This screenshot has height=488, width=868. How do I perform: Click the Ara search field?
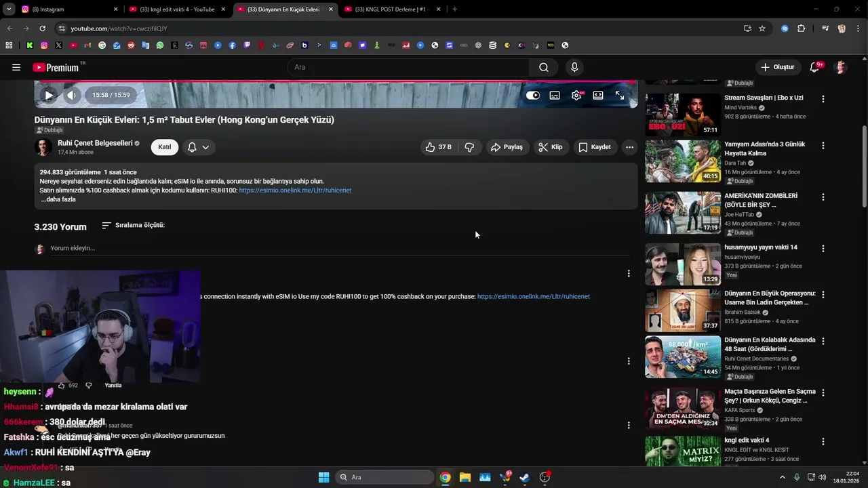point(409,67)
